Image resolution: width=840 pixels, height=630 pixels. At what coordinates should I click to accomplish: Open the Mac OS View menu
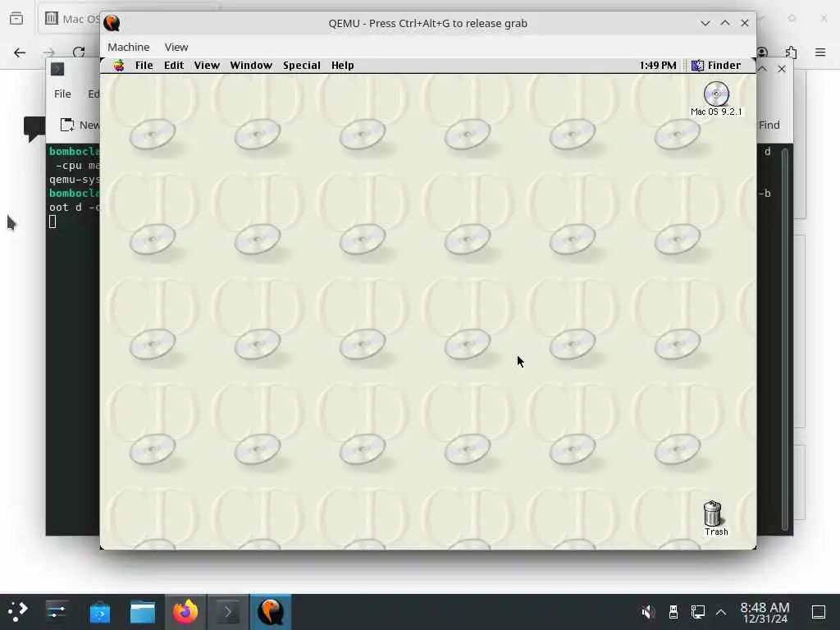click(x=207, y=66)
